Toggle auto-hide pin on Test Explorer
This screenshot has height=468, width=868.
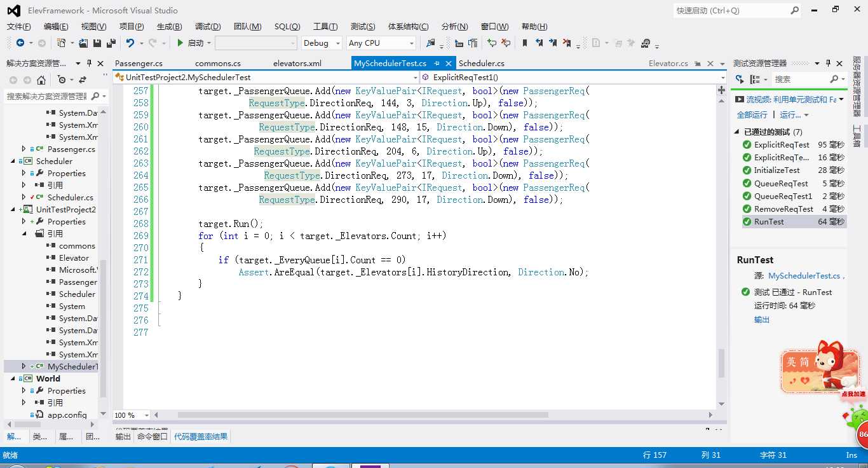point(828,63)
